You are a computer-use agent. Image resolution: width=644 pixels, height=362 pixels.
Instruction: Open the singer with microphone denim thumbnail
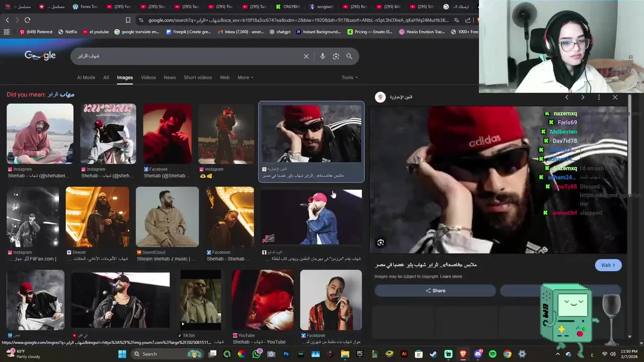tap(311, 217)
